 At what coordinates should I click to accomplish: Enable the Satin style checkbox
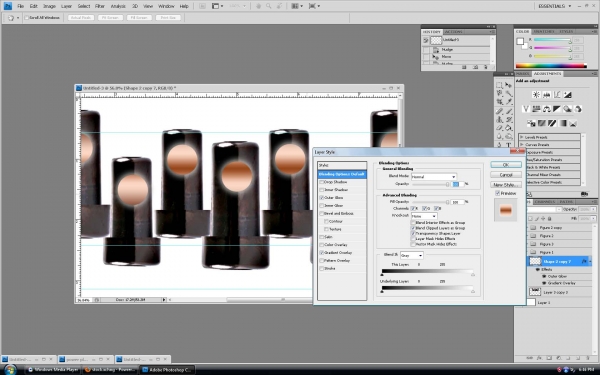pos(322,237)
